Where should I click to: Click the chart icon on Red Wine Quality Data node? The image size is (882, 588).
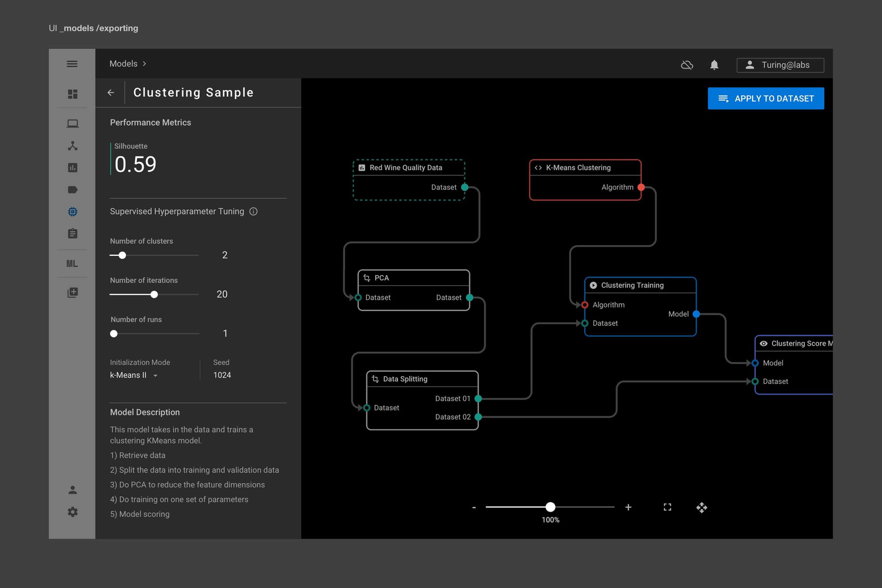pos(362,168)
